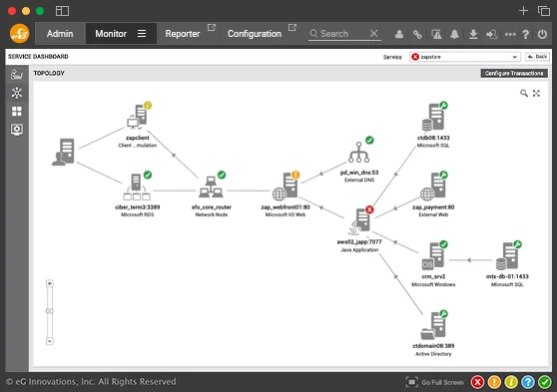557x392 pixels.
Task: Show tab overview windows icon
Action: pos(543,11)
